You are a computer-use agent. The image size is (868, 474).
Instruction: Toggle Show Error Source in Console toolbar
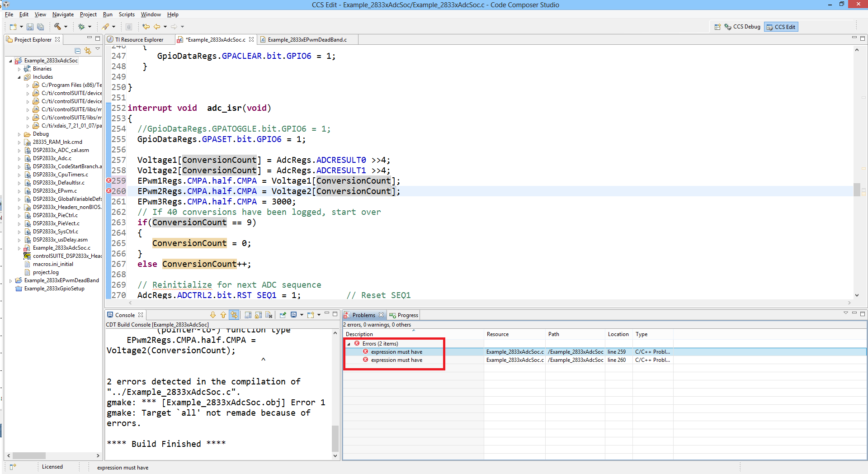(234, 315)
